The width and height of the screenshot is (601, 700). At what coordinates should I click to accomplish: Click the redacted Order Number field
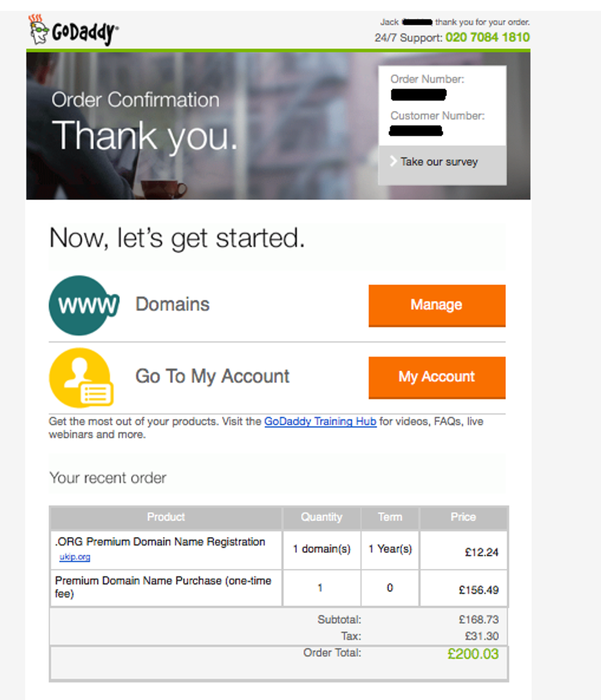click(418, 94)
